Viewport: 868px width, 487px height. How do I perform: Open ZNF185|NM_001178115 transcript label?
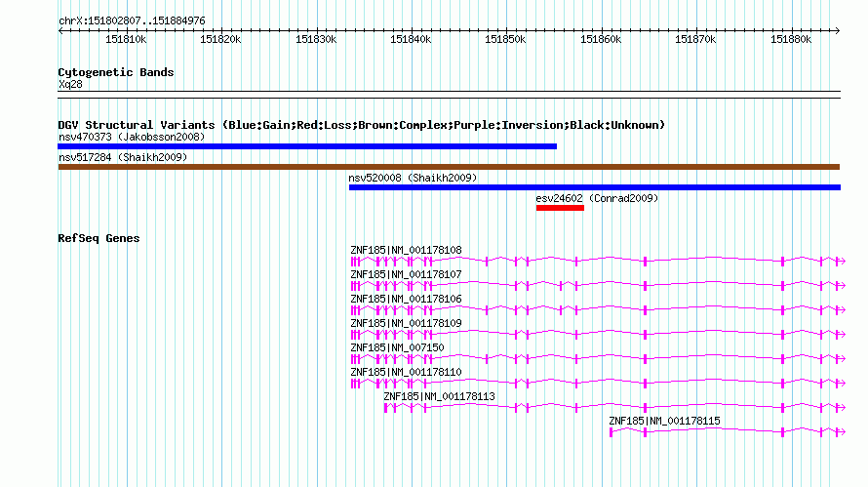click(664, 421)
